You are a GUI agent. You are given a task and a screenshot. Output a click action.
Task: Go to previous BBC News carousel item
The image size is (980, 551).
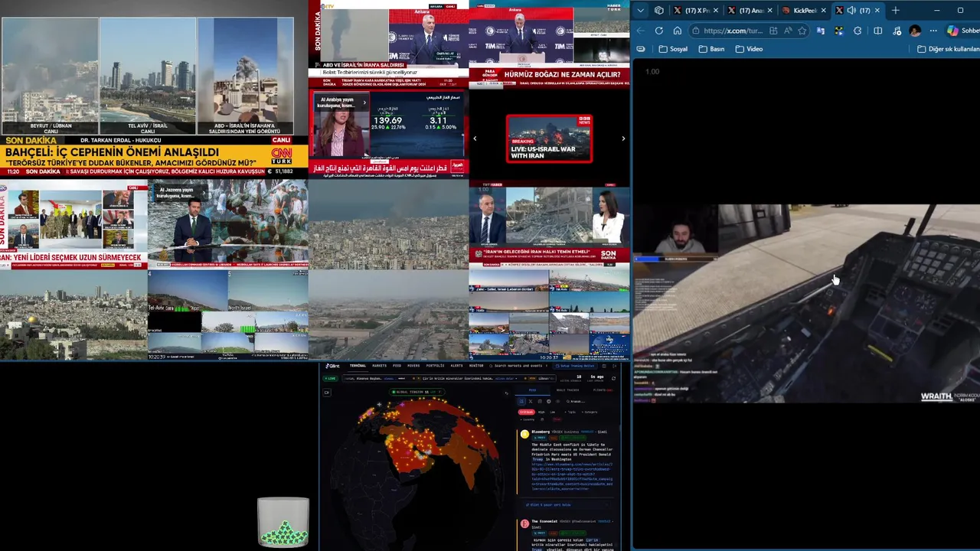[475, 139]
